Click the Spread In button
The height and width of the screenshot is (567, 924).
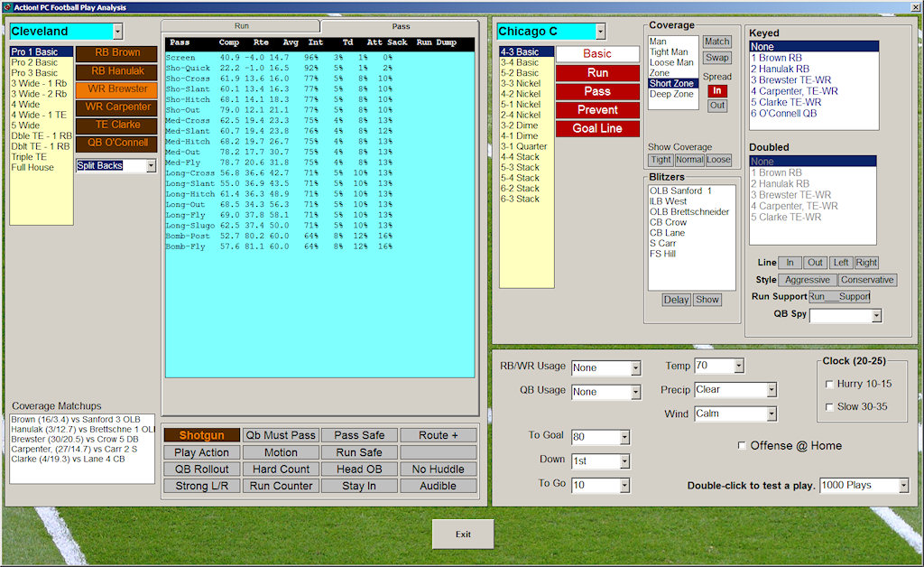(x=716, y=90)
